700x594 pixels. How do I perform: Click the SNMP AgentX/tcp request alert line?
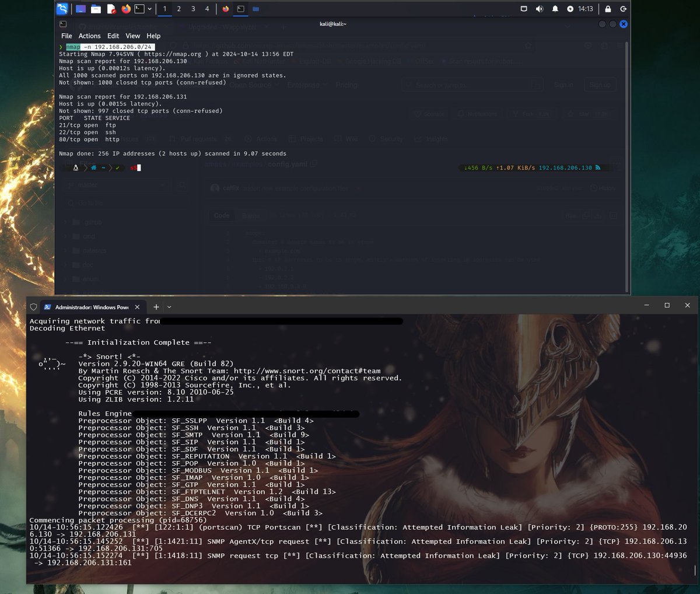(x=358, y=545)
